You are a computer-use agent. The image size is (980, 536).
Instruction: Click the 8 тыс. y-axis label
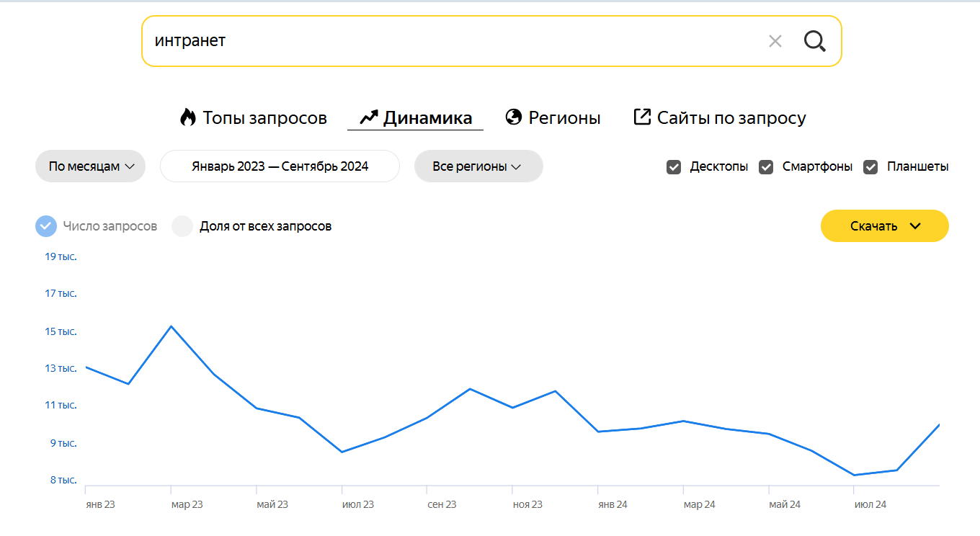pos(63,480)
